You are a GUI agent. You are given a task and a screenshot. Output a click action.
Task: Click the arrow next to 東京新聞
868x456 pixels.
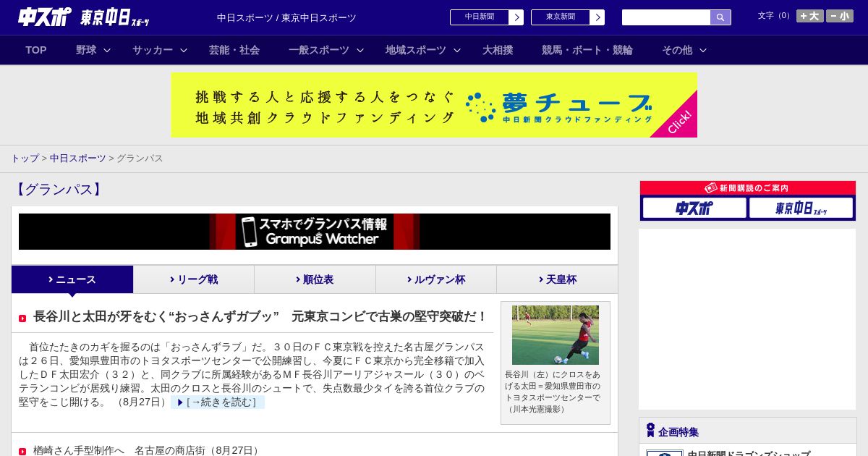click(597, 17)
